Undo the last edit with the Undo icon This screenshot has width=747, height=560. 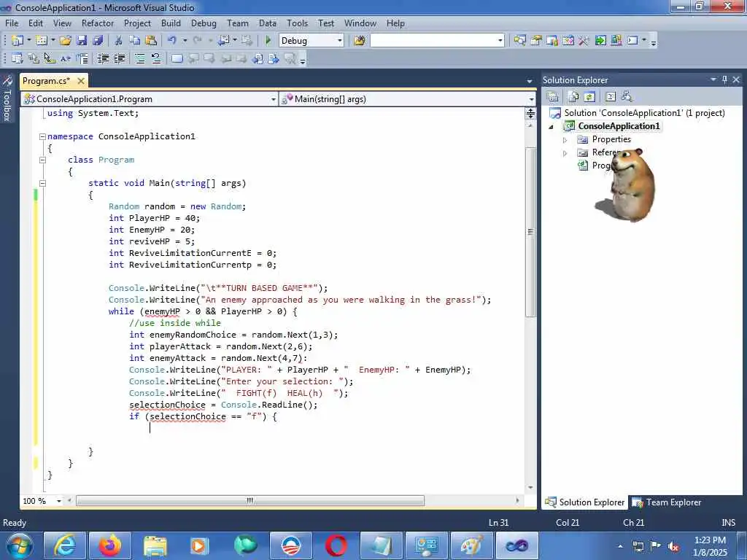[172, 41]
